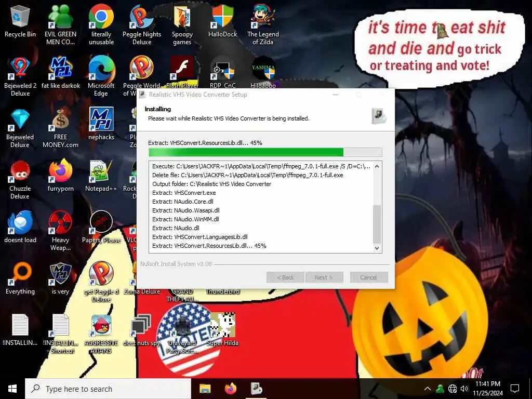The width and height of the screenshot is (532, 399).
Task: Select the deez nuts spy icon
Action: [142, 330]
